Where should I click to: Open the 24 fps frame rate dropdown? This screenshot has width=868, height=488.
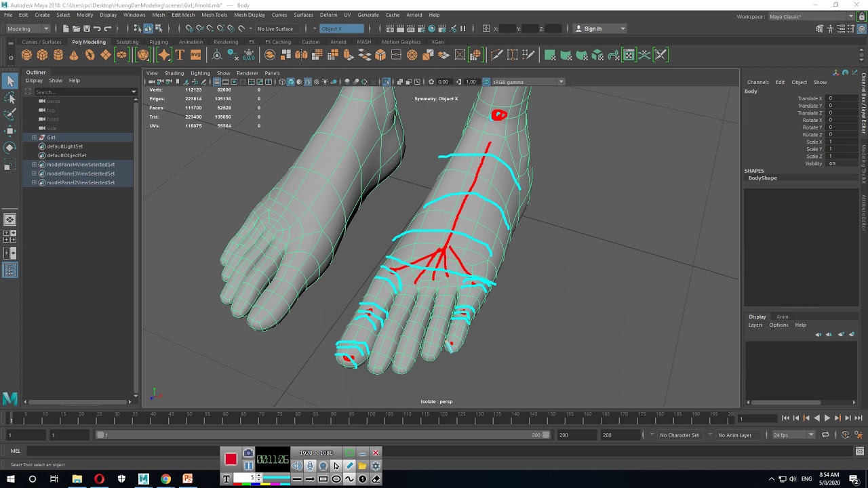click(x=793, y=435)
